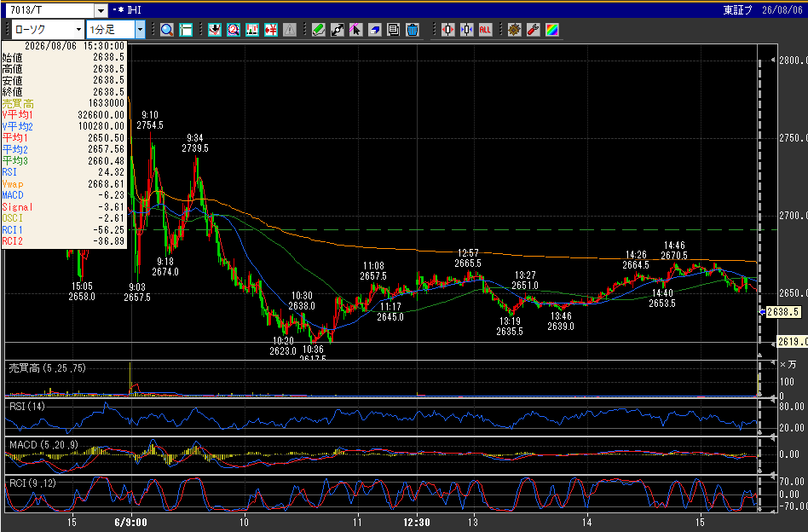This screenshot has width=808, height=532.
Task: Click the red wrench tools icon
Action: (533, 30)
